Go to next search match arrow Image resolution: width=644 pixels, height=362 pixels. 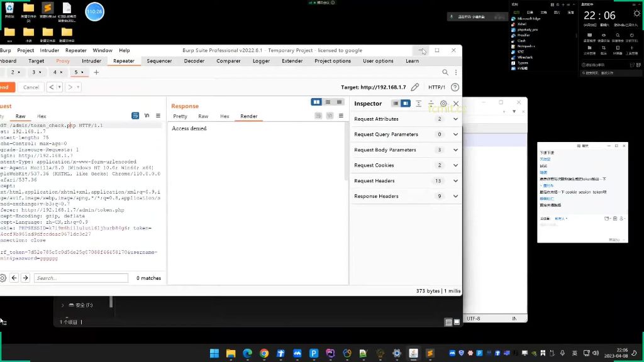point(25,278)
